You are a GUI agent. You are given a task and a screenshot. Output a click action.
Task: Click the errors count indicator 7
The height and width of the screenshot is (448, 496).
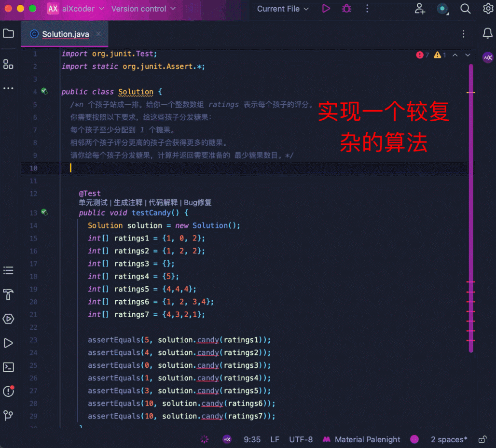coord(423,55)
